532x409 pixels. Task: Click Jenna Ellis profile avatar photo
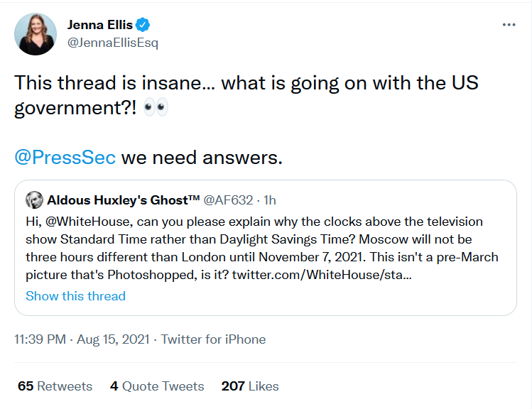click(x=36, y=34)
